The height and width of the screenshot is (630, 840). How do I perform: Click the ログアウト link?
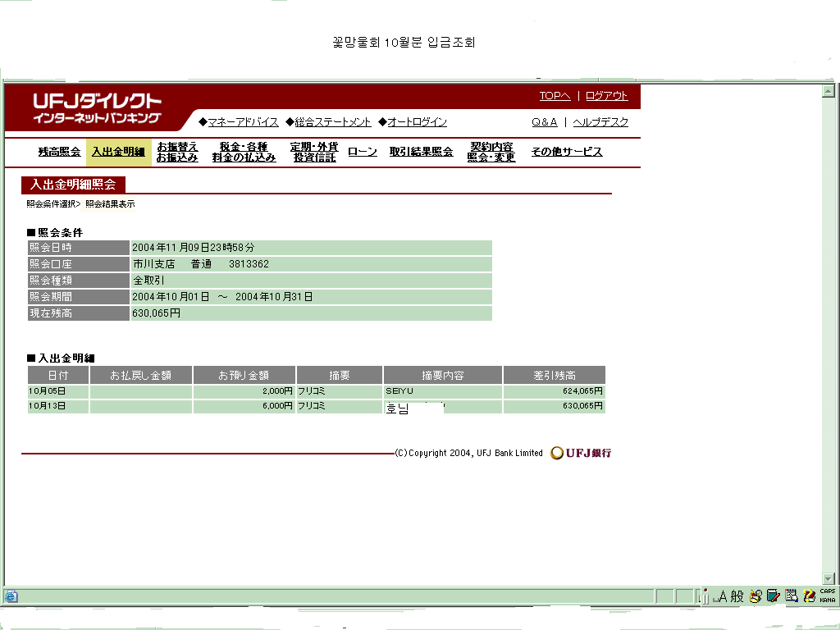(x=607, y=96)
